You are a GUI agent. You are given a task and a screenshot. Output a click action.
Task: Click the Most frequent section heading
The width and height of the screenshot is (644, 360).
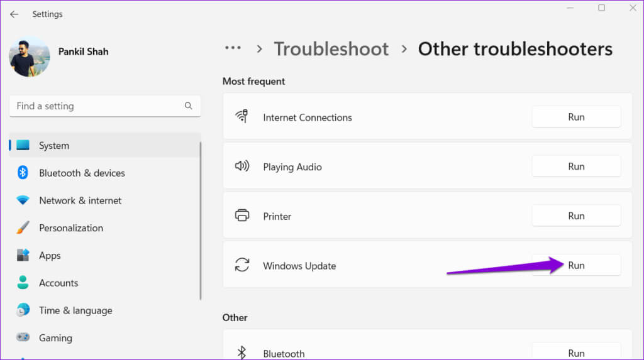click(x=253, y=81)
